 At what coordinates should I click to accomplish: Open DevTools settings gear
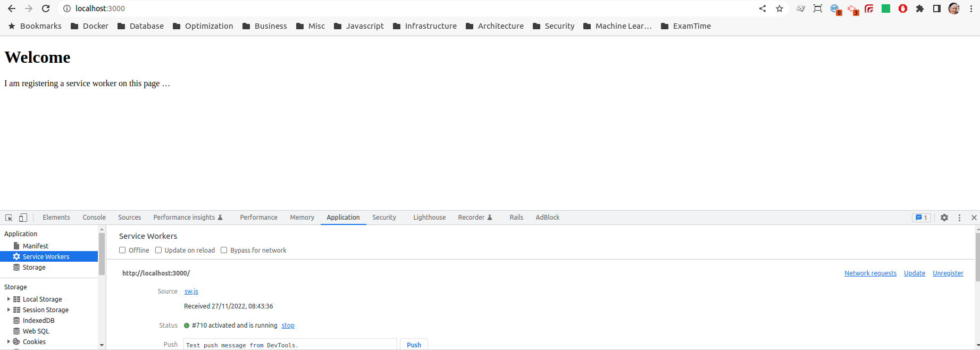(944, 218)
